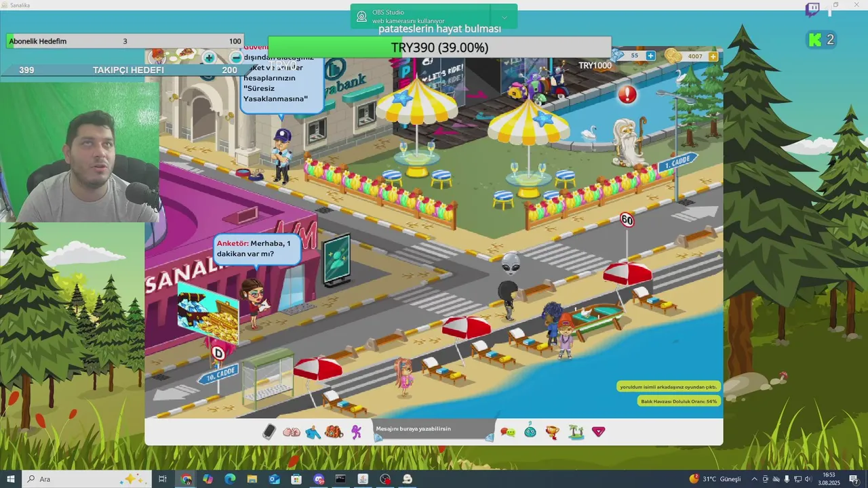Click the blue minus zoom button
868x488 pixels.
pos(235,58)
